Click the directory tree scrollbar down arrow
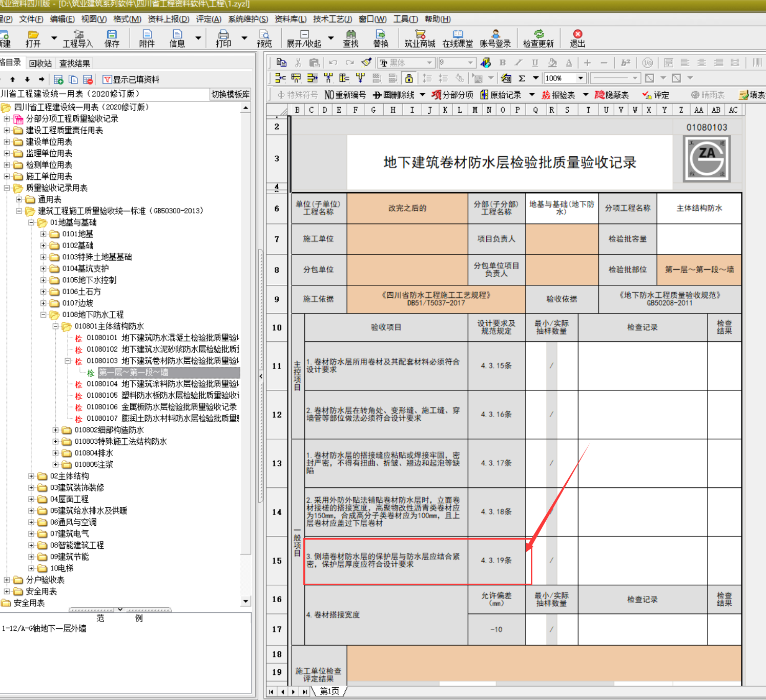 pos(246,601)
